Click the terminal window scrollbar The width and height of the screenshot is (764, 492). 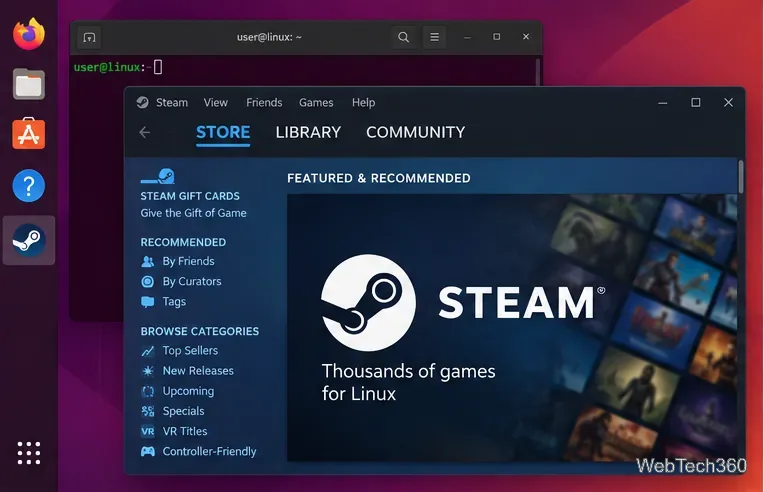point(538,72)
